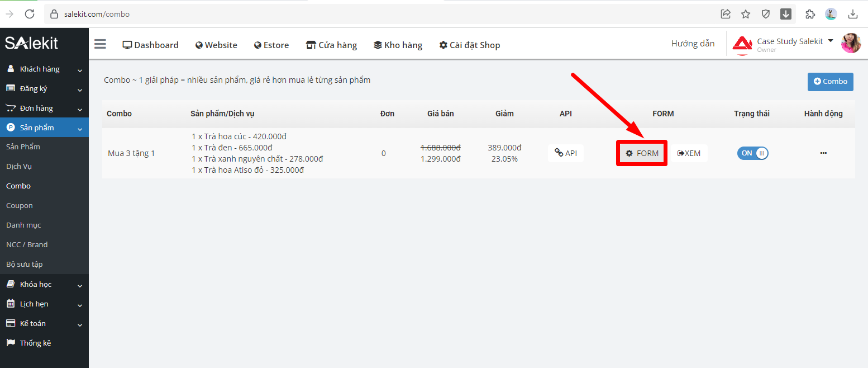868x368 pixels.
Task: Open the three-dot actions menu for Mua 3 tặng 1
Action: (823, 153)
